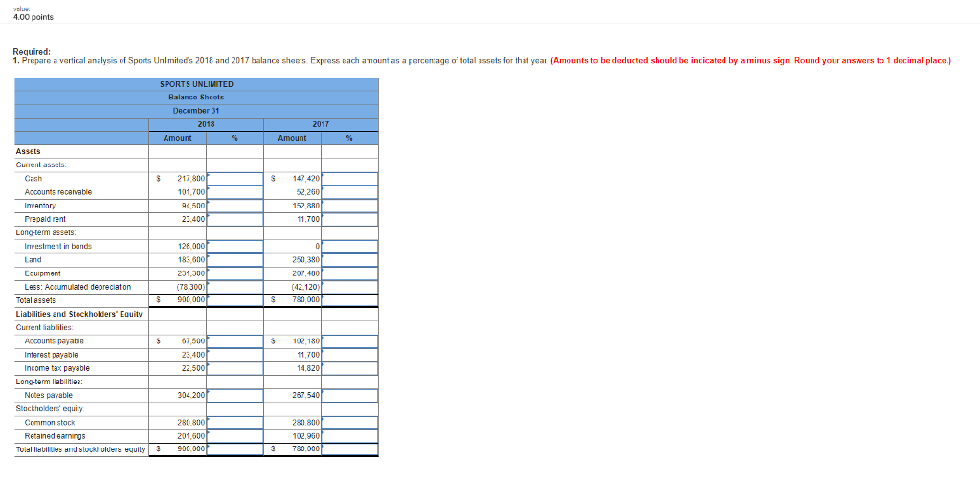
Task: Select the 2018 Accounts receivable percentage field
Action: click(235, 192)
